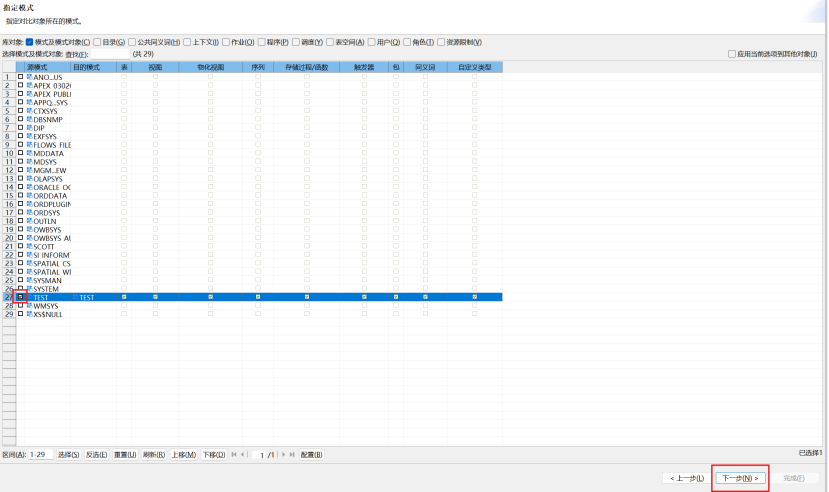
Task: Click the 序列 column header
Action: click(x=258, y=67)
